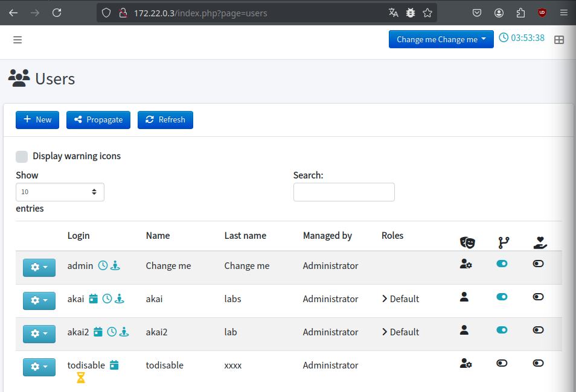Click the user-gear icon in admin row
The image size is (576, 392).
466,264
